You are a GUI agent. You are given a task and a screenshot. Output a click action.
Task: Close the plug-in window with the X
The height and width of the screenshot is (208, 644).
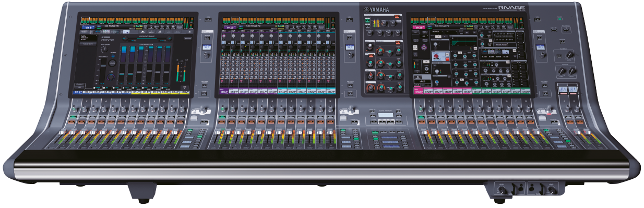[x=189, y=31]
